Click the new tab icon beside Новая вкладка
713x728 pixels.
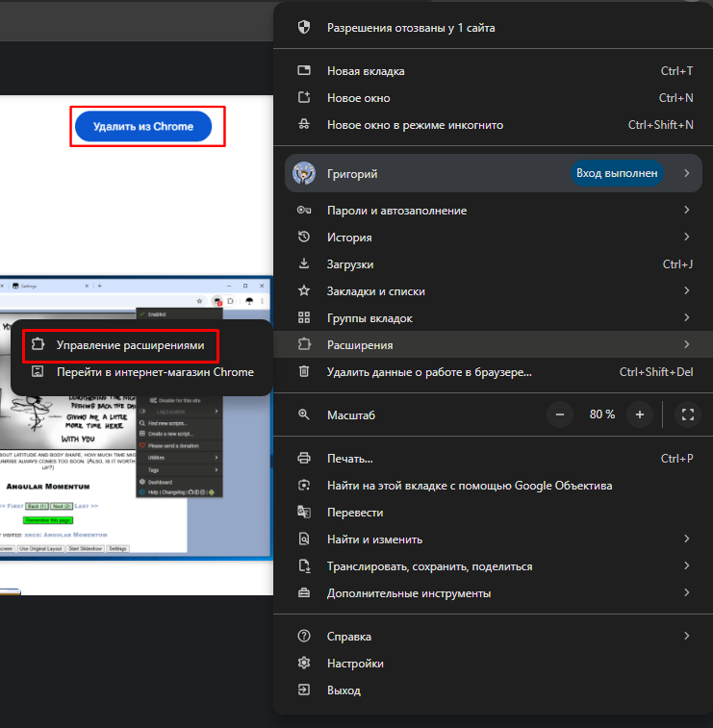[x=304, y=70]
